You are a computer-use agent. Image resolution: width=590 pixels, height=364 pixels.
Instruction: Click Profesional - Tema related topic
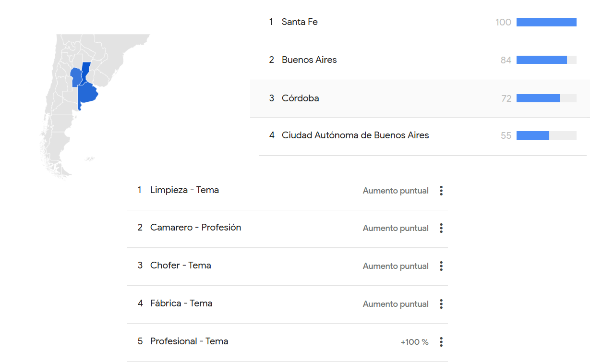point(189,341)
